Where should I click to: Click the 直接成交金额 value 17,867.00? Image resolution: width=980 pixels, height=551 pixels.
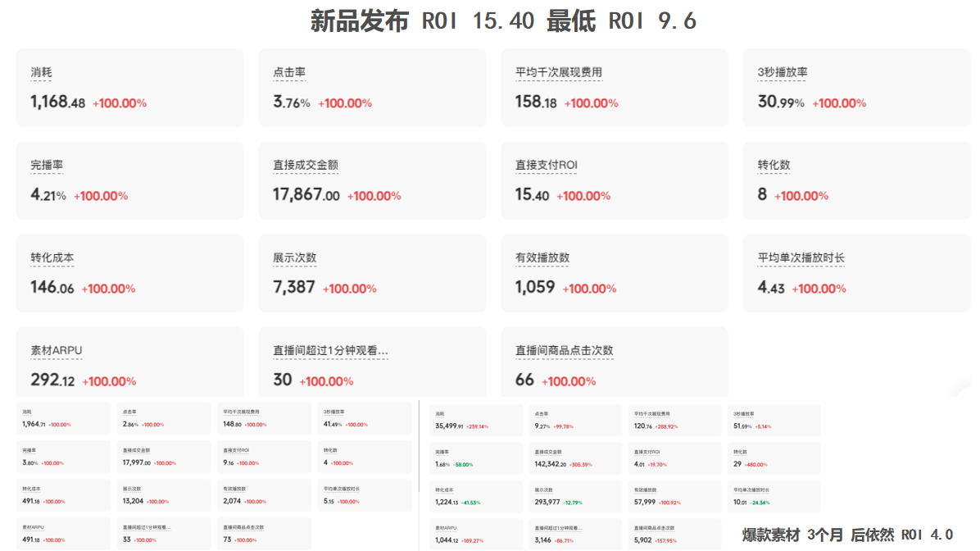306,194
